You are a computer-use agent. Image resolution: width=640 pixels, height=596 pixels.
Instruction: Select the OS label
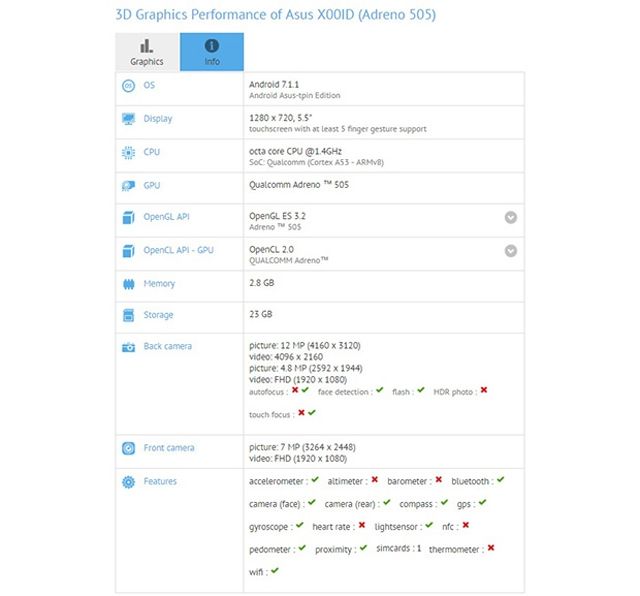(149, 85)
